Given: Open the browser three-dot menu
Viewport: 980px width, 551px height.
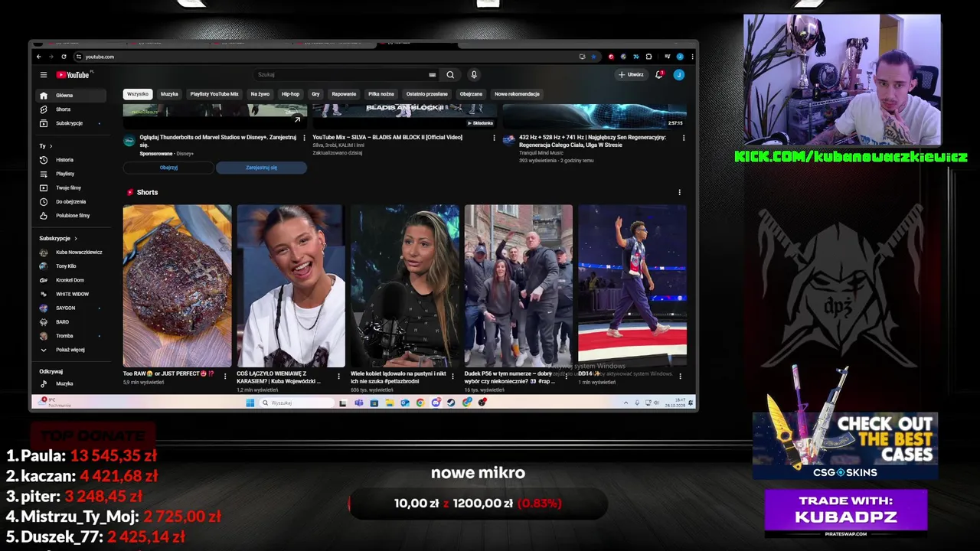Looking at the screenshot, I should pyautogui.click(x=693, y=57).
